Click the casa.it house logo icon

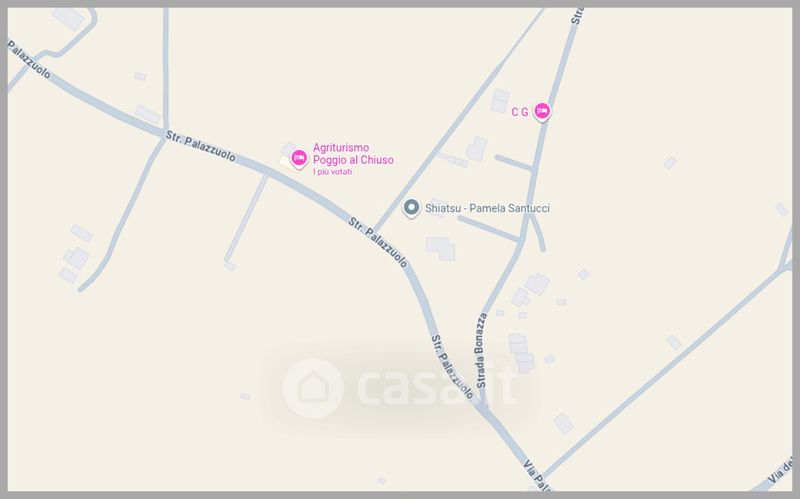(x=312, y=388)
